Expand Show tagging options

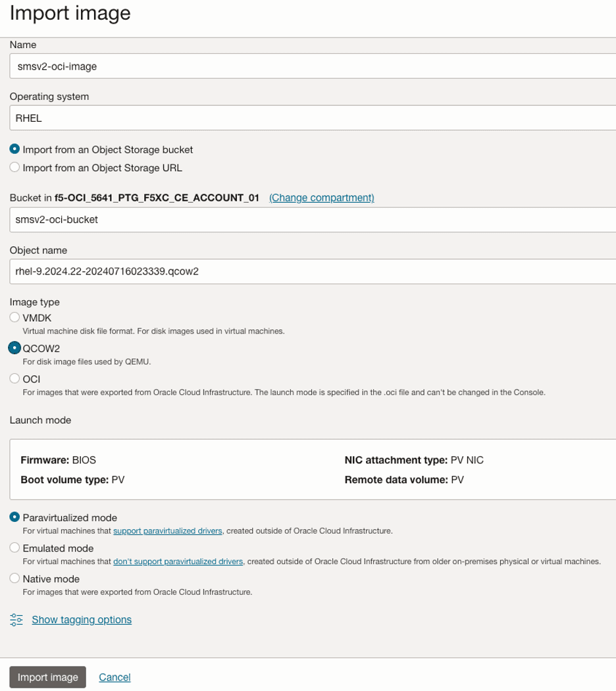click(82, 619)
